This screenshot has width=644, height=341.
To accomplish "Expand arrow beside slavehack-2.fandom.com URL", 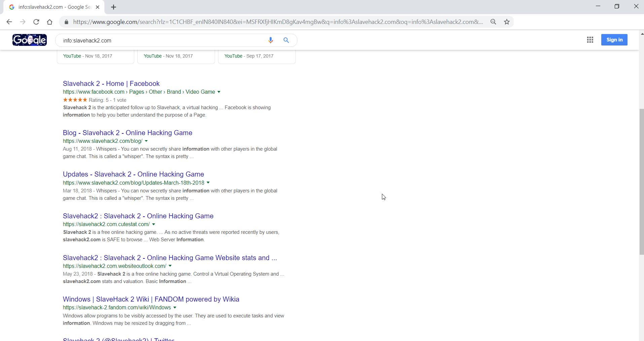I will pyautogui.click(x=175, y=308).
